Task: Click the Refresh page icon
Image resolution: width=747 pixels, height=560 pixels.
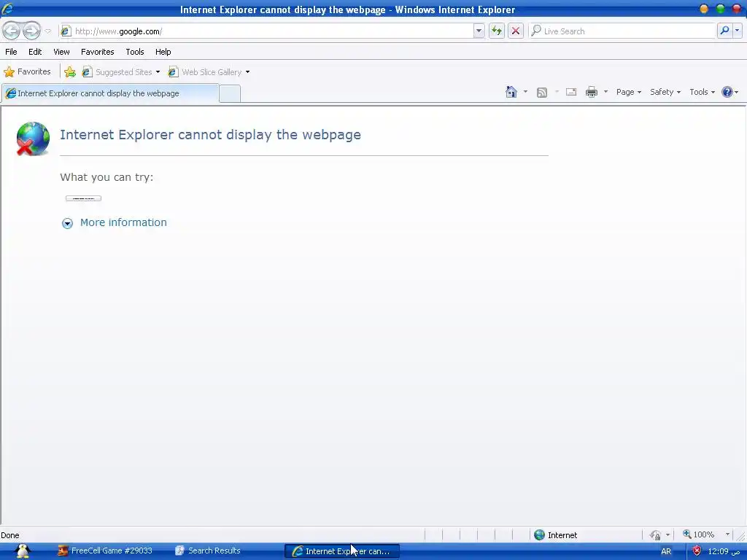Action: point(496,31)
